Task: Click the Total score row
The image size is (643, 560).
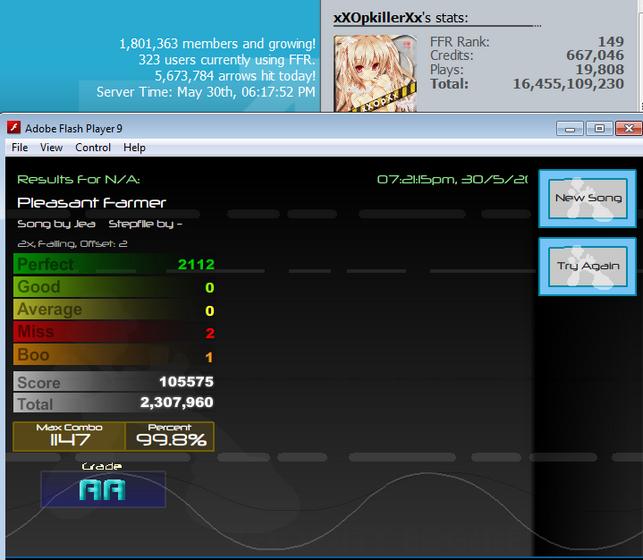Action: point(114,403)
